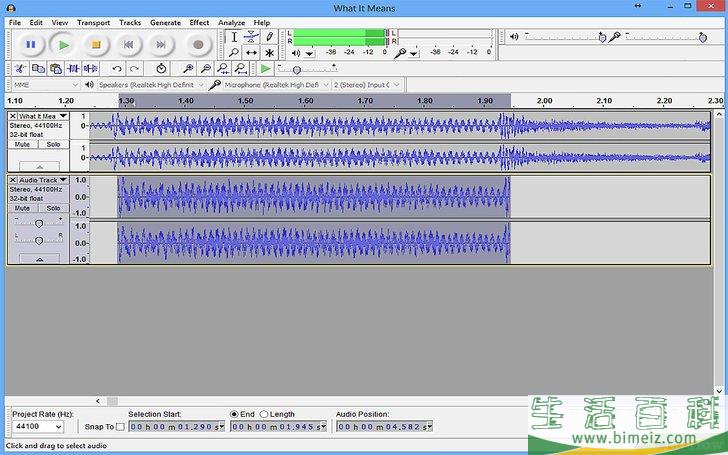The width and height of the screenshot is (728, 455).
Task: Open the Effect menu
Action: [199, 22]
